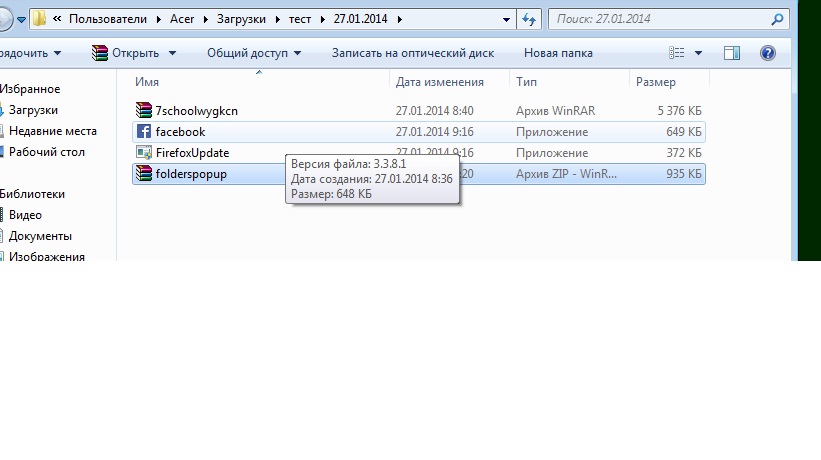Click the facebook application file icon
Viewport: 821px width, 460px height.
(x=143, y=132)
